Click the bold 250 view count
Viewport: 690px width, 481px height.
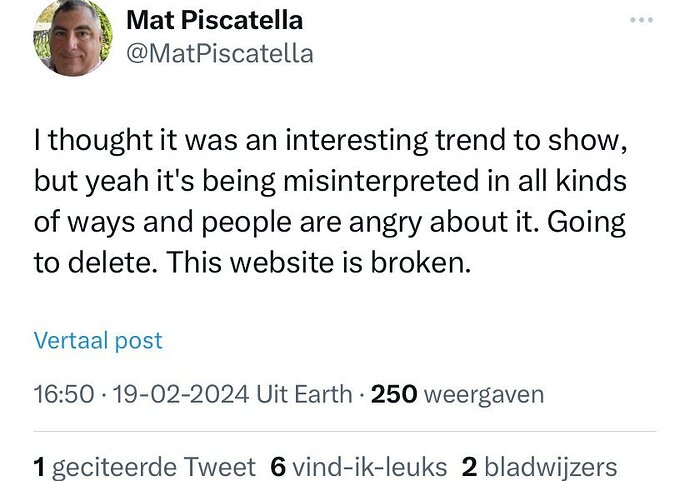coord(394,394)
